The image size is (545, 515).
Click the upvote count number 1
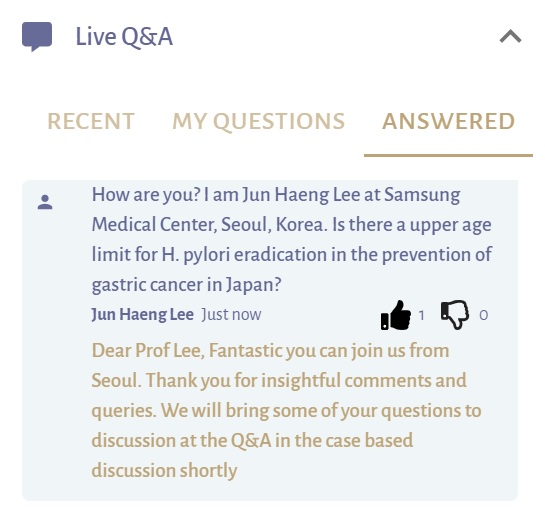pyautogui.click(x=422, y=316)
